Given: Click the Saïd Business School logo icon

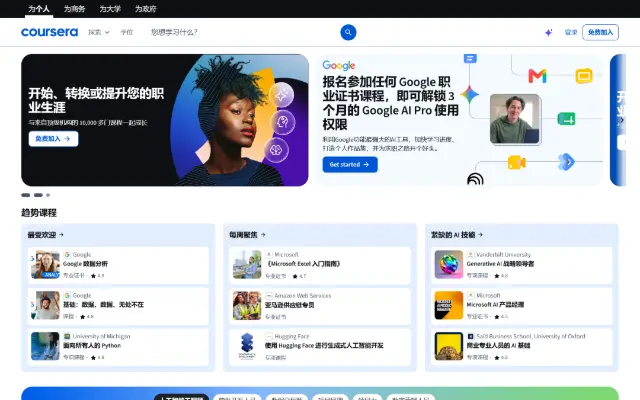Looking at the screenshot, I should [x=471, y=336].
